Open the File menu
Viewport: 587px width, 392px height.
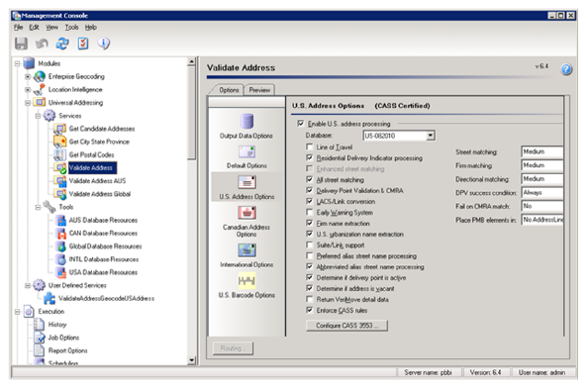(x=19, y=28)
